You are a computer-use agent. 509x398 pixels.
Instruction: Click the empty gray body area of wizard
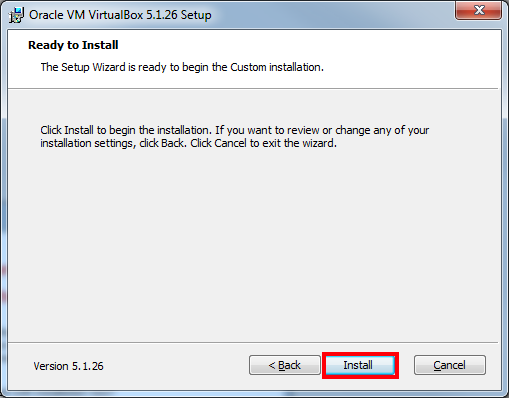click(253, 243)
